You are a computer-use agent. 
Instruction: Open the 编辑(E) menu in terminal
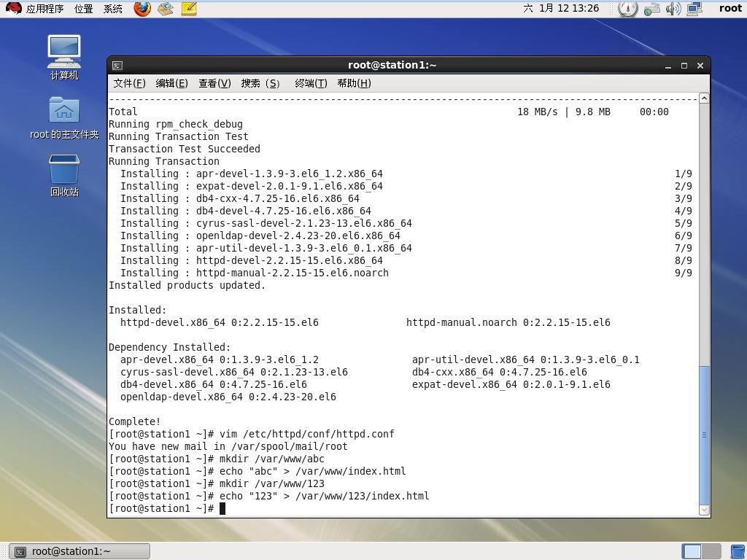[x=171, y=83]
